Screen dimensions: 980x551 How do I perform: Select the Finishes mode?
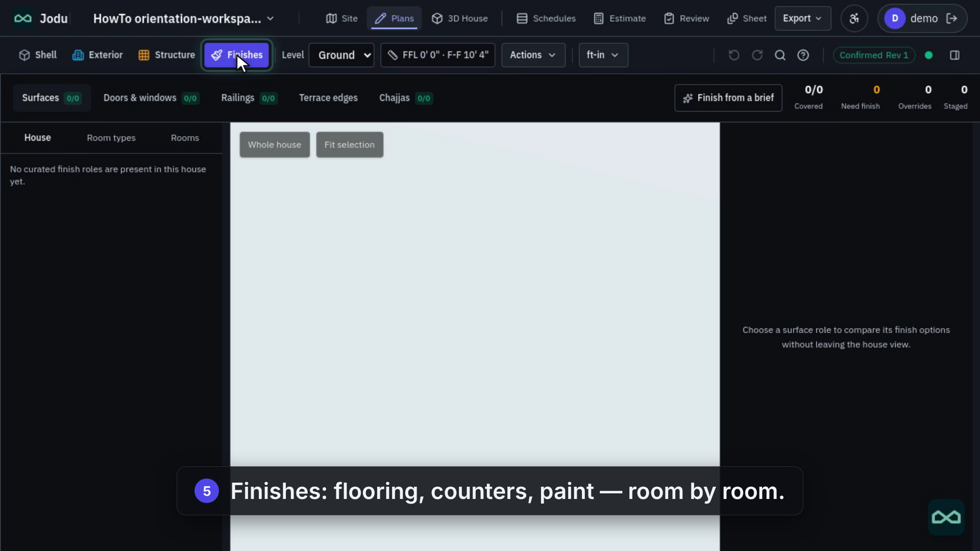(x=237, y=55)
